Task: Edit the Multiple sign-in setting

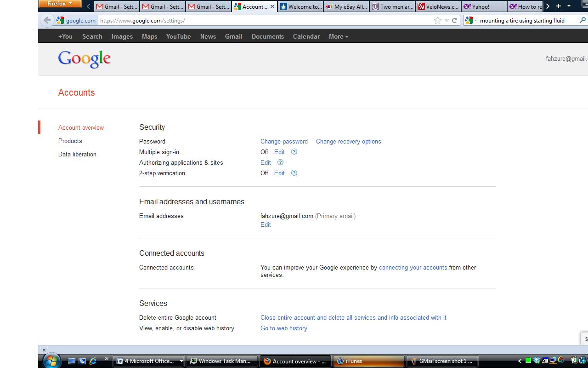Action: tap(279, 152)
